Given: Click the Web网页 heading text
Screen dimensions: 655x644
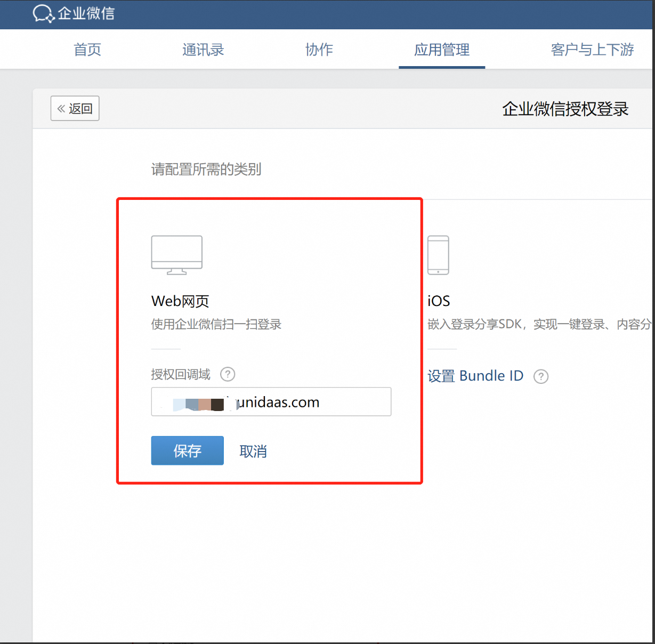Looking at the screenshot, I should coord(180,301).
